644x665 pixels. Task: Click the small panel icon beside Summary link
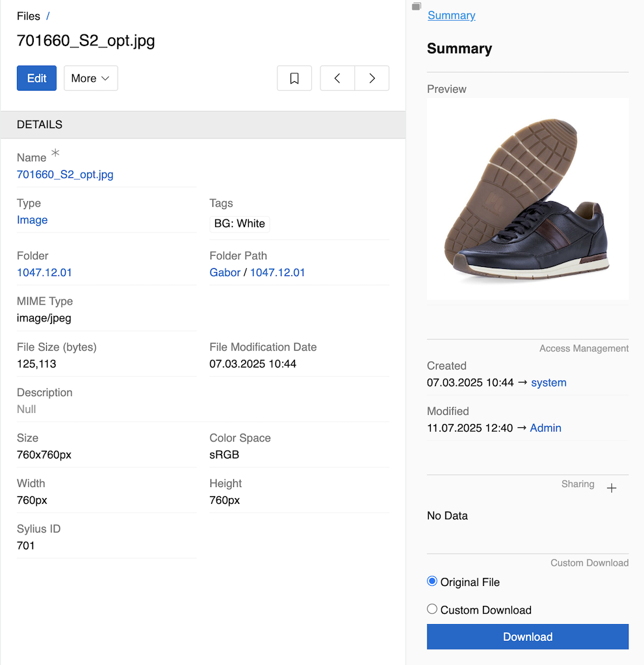click(x=417, y=6)
